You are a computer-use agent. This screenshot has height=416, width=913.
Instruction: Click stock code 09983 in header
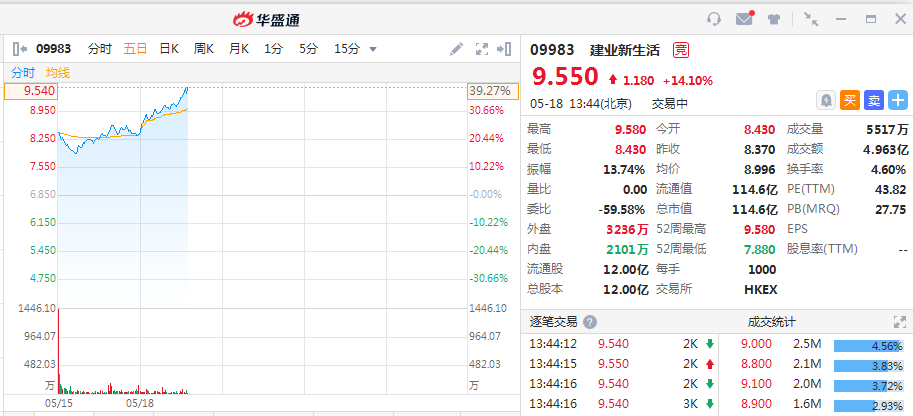pos(552,50)
